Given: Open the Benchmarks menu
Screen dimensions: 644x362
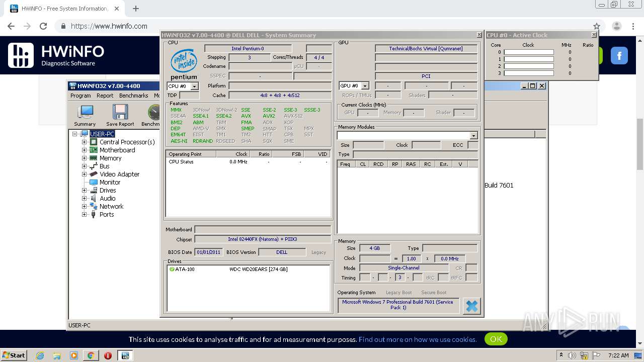Looking at the screenshot, I should (x=133, y=96).
